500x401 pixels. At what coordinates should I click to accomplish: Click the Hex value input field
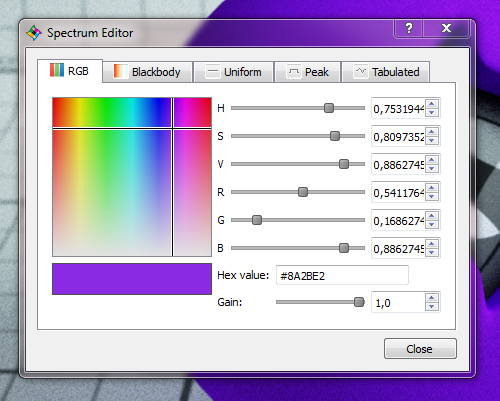[x=342, y=275]
